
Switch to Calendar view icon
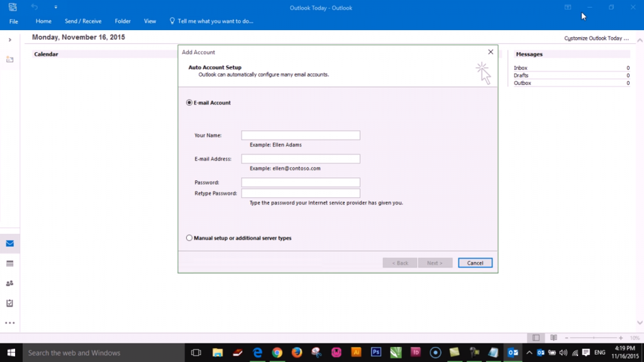(x=10, y=263)
